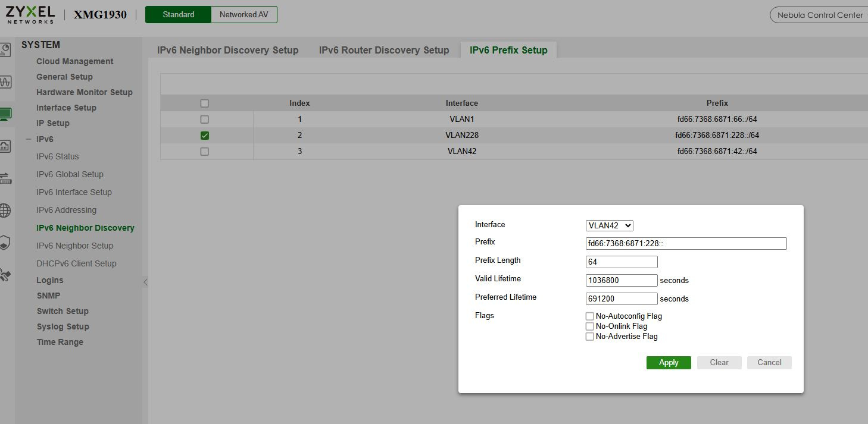Open DHCPv6 Client Setup
Viewport: 868px width, 424px height.
[x=76, y=263]
